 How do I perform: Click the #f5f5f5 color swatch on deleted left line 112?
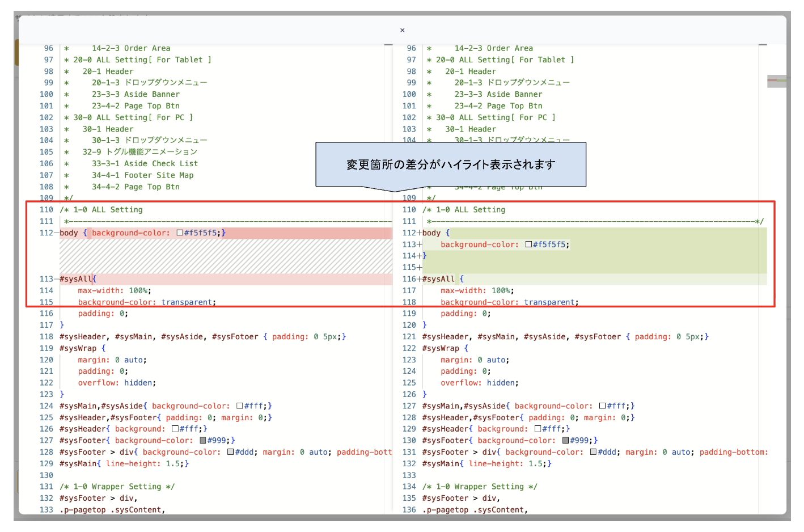pyautogui.click(x=180, y=233)
